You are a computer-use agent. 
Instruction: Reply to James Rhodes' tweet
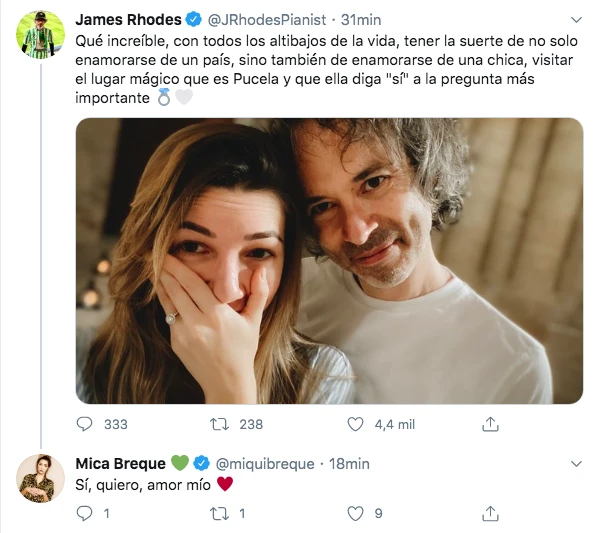point(84,424)
